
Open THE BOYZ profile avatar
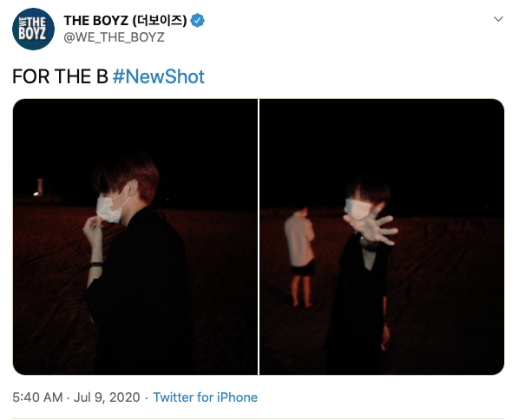(33, 30)
